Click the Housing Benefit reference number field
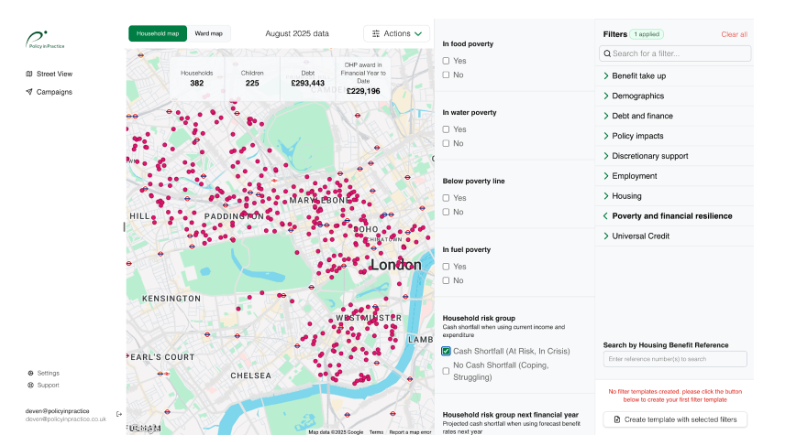The image size is (792, 442). (x=675, y=359)
